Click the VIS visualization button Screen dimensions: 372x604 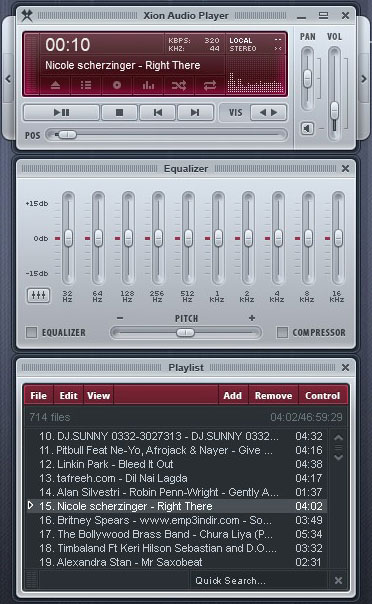point(236,112)
